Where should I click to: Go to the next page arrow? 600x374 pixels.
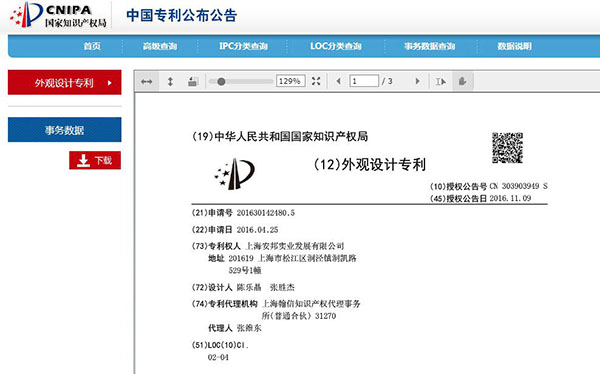coord(417,81)
